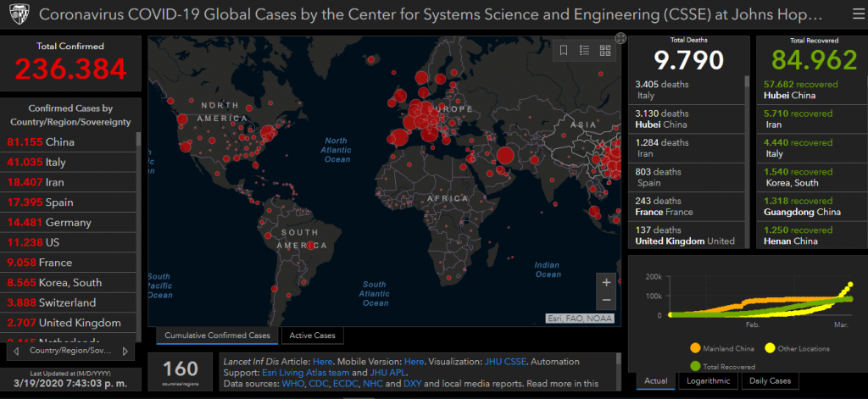Open the WHO data source link

tap(293, 384)
